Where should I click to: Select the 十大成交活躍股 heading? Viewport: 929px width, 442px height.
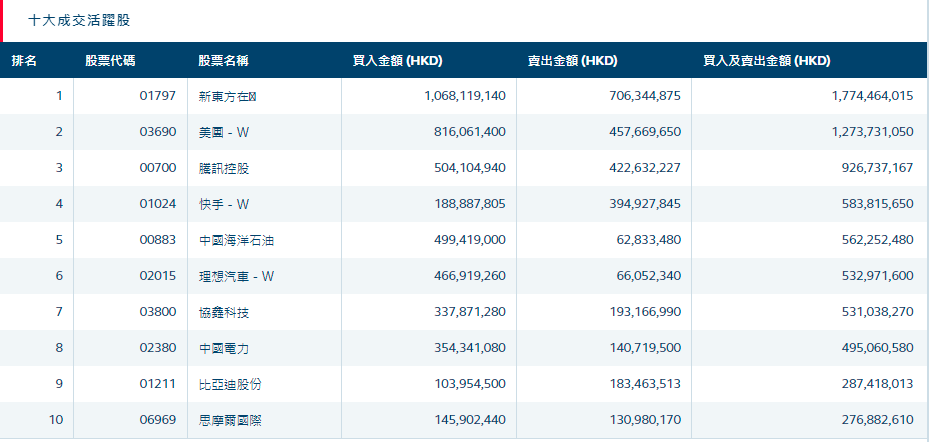[79, 21]
